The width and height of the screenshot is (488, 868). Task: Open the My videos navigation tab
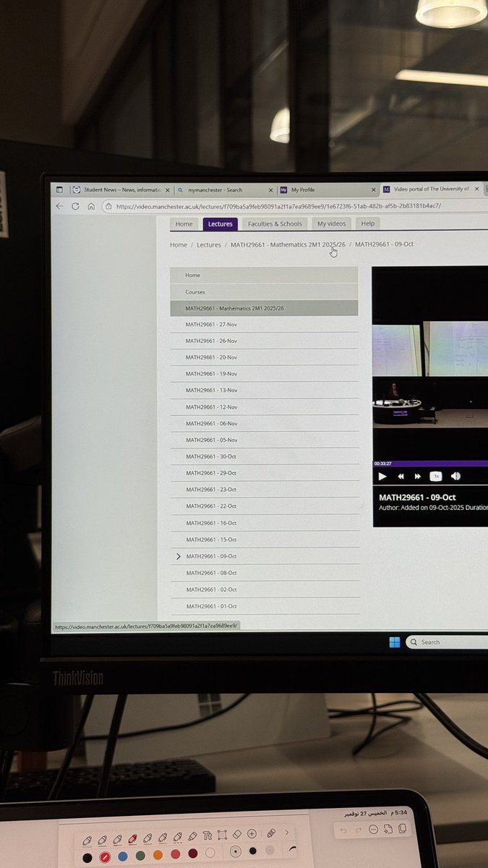click(332, 224)
